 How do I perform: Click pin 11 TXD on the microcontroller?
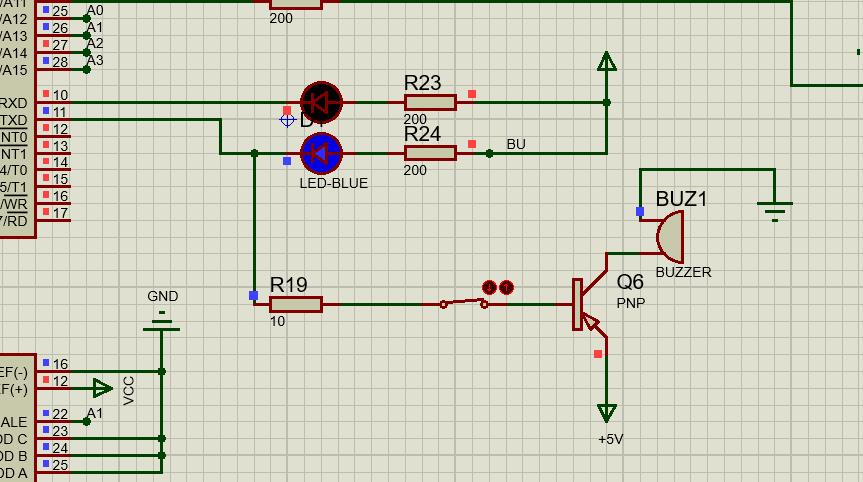(53, 119)
